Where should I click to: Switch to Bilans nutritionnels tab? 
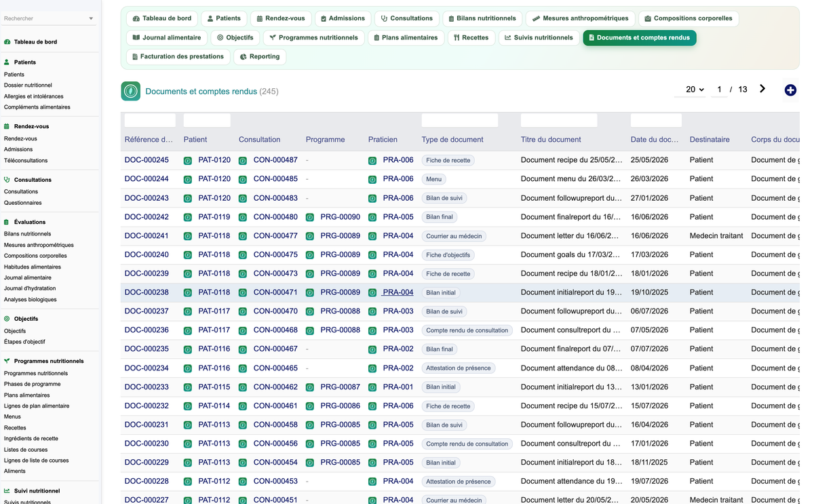482,18
